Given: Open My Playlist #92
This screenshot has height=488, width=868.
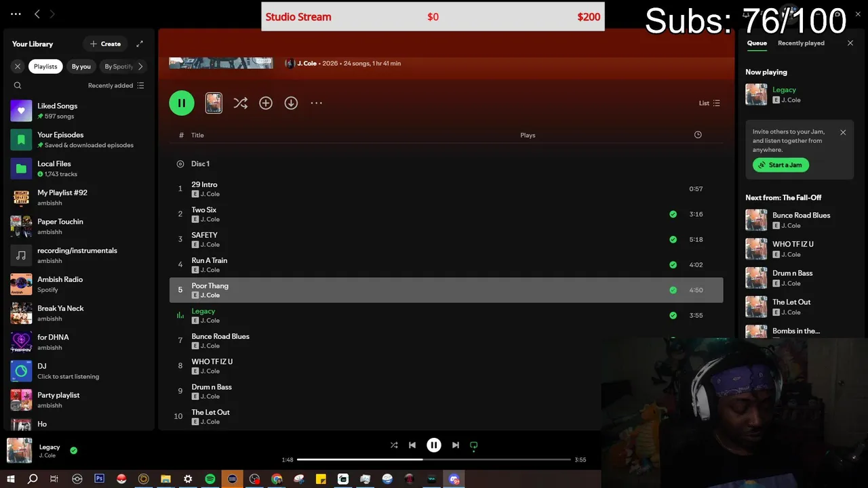Looking at the screenshot, I should pos(79,197).
